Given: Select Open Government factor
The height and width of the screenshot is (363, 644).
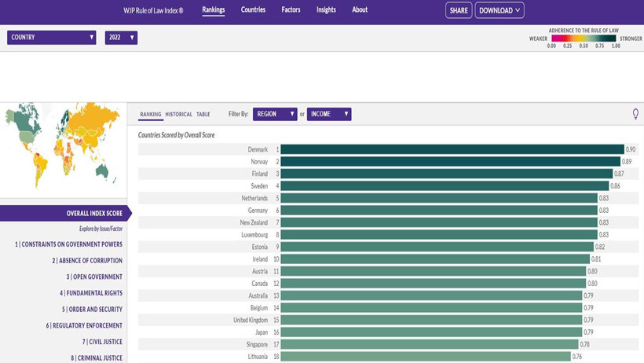Looking at the screenshot, I should 94,277.
